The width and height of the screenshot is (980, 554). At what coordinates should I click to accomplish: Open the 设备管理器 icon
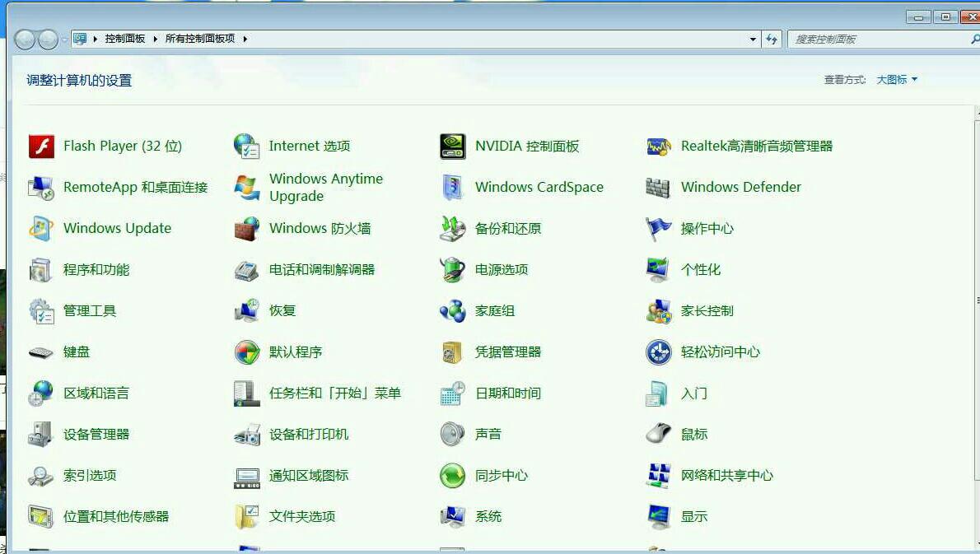41,435
